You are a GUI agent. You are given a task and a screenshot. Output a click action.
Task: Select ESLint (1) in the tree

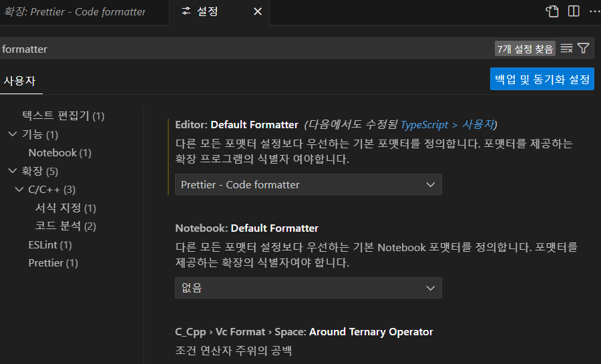[x=50, y=244]
